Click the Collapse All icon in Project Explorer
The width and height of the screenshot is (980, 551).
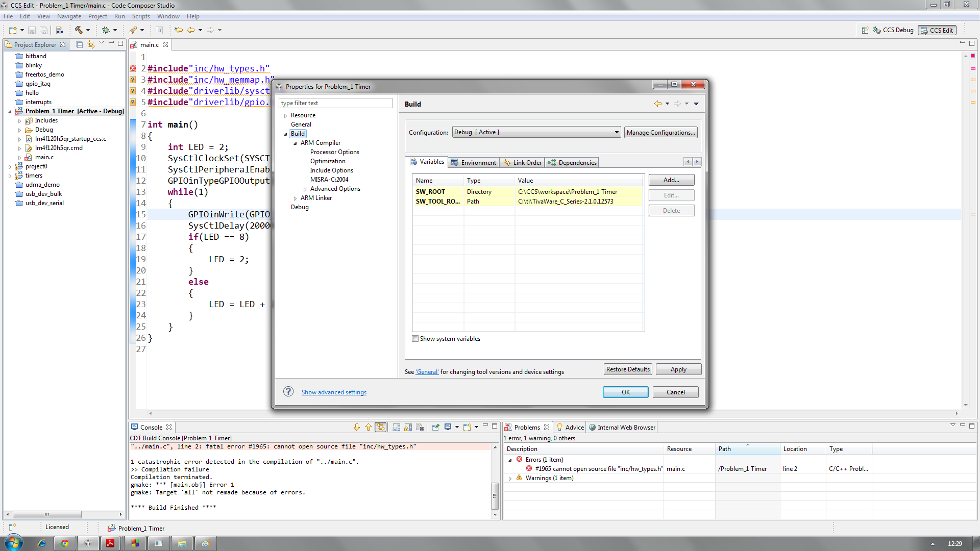tap(79, 44)
